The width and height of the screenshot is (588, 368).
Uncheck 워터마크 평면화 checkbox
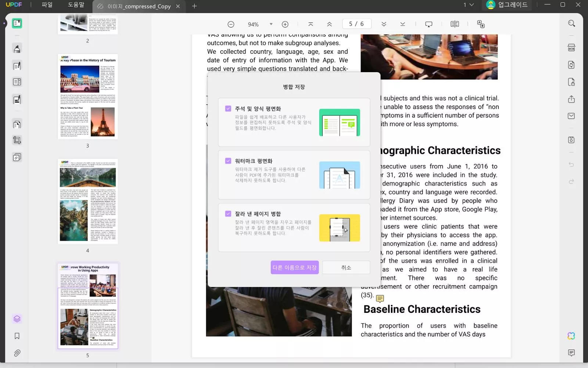tap(228, 161)
